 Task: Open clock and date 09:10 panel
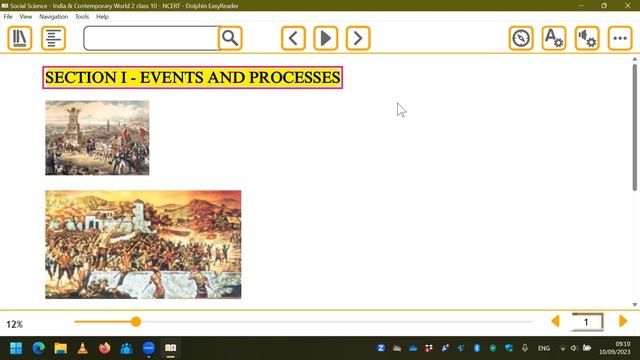pos(615,348)
